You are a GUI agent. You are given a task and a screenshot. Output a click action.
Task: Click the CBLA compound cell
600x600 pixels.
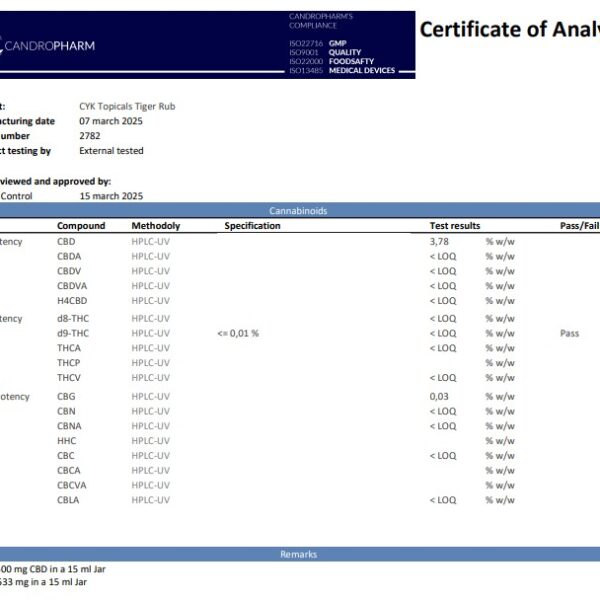click(x=68, y=500)
